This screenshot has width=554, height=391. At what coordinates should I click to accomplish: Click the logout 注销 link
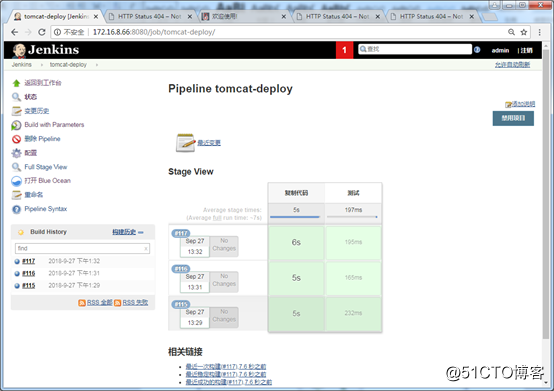tap(526, 51)
